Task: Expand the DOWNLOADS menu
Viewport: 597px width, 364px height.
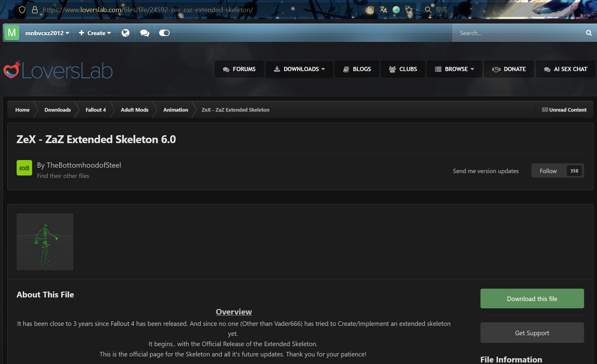Action: 299,69
